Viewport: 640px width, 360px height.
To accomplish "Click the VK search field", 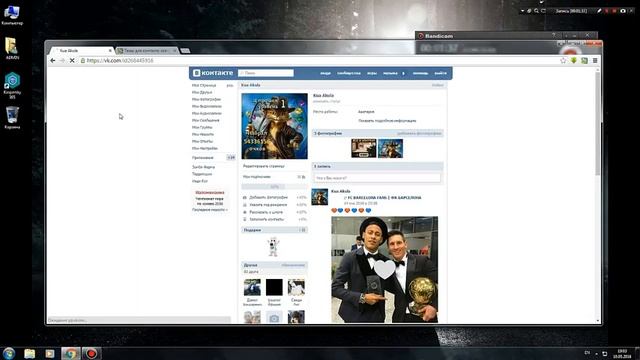I will tap(266, 73).
